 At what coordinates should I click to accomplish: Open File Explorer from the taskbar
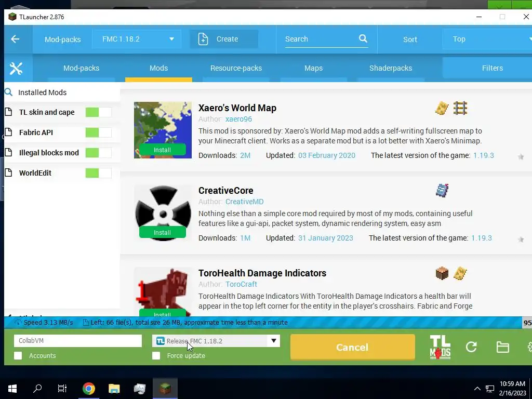(x=114, y=389)
